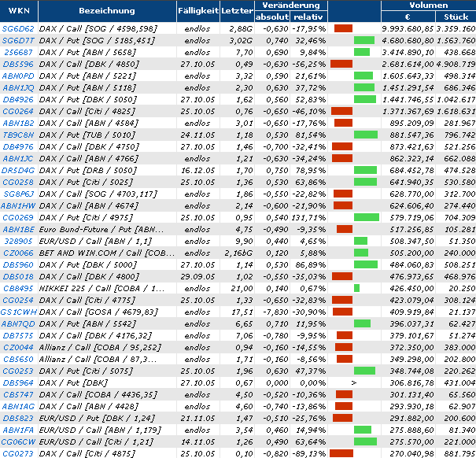Viewport: 476px width, 458px height.
Task: Open WKN link 256687
Action: pyautogui.click(x=18, y=53)
